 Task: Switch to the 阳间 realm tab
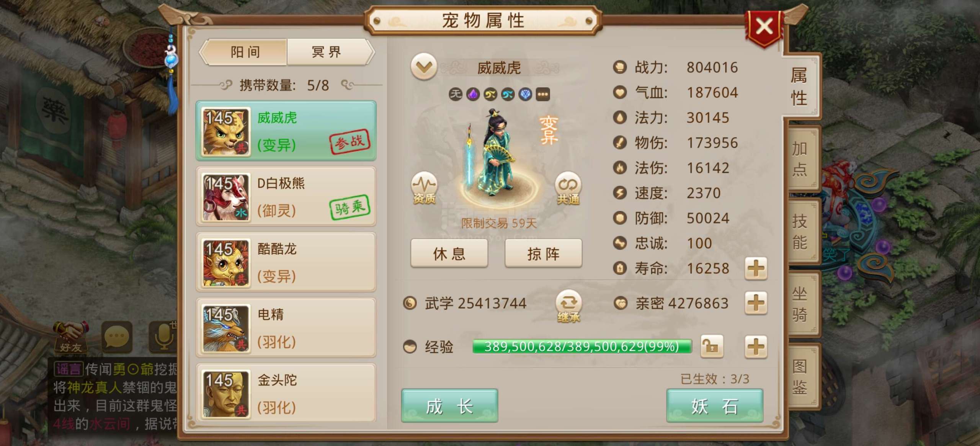[x=245, y=52]
